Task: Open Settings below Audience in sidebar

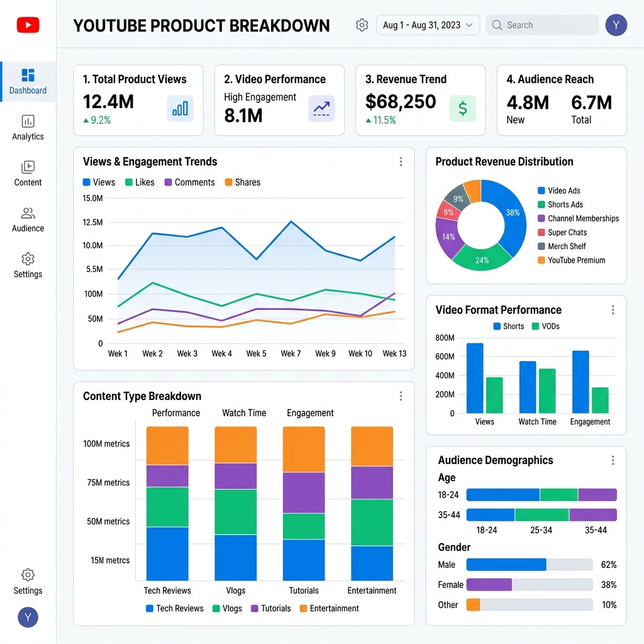Action: point(28,266)
